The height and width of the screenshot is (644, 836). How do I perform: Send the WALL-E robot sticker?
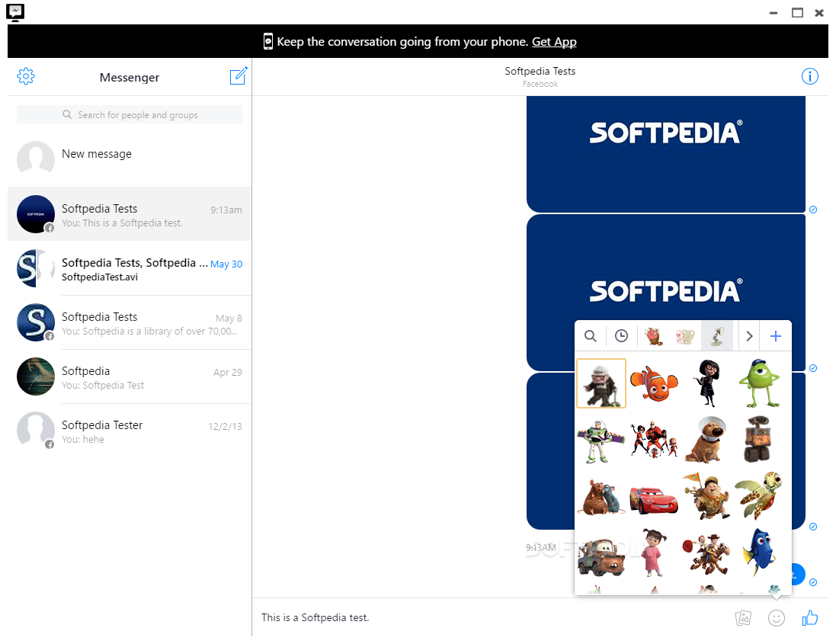[758, 440]
